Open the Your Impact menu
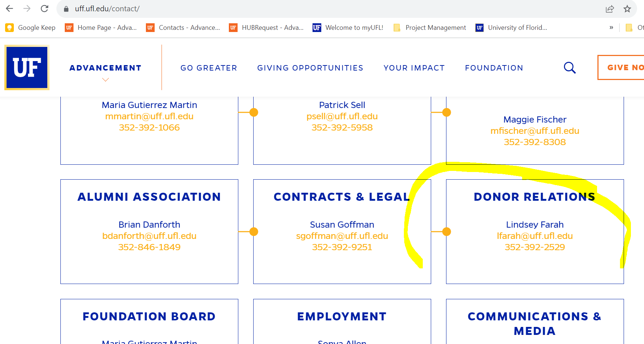The image size is (644, 344). point(414,68)
